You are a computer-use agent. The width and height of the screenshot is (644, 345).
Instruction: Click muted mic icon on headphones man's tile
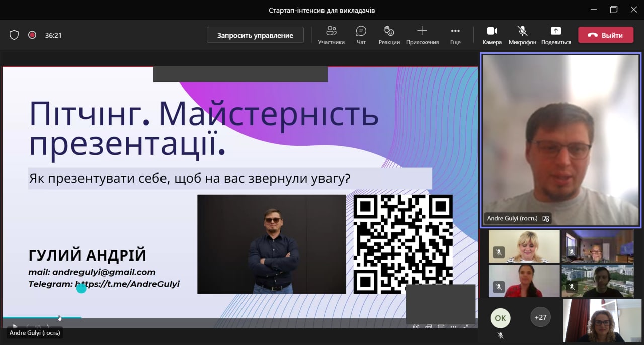click(x=571, y=287)
